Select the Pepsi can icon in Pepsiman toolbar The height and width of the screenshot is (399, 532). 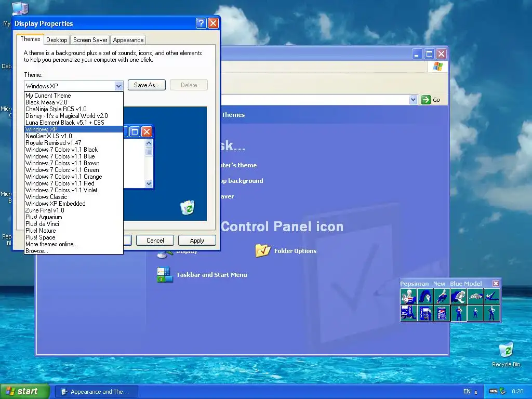442,313
